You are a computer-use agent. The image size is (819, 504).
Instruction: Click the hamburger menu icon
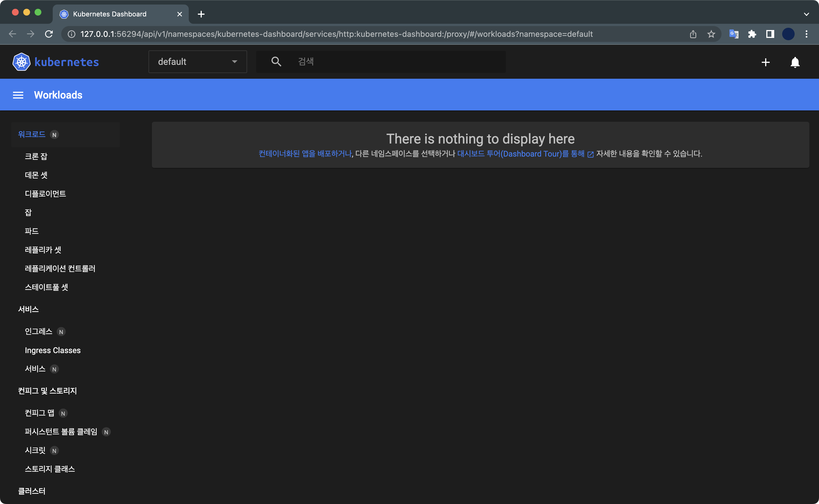point(18,95)
